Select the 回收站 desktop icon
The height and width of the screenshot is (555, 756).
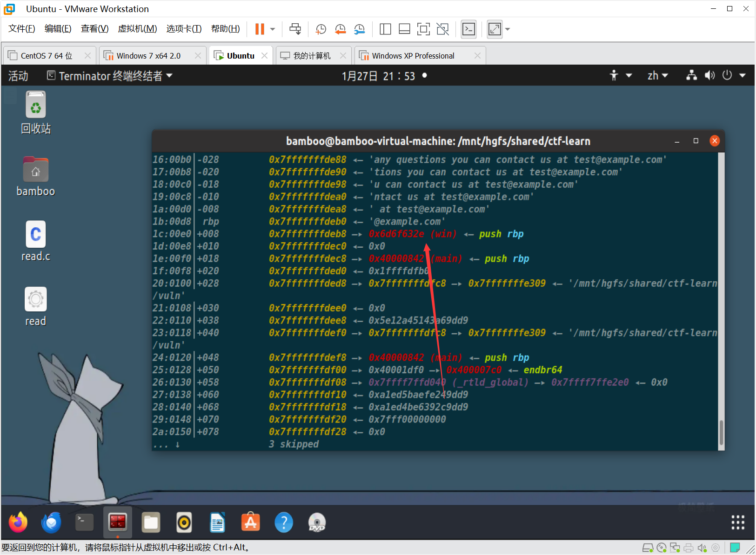36,113
